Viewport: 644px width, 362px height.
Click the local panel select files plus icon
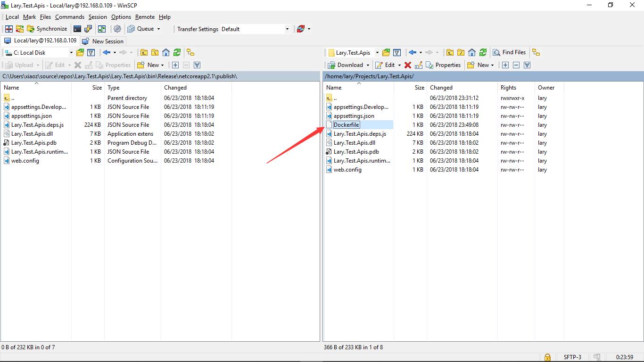(175, 65)
